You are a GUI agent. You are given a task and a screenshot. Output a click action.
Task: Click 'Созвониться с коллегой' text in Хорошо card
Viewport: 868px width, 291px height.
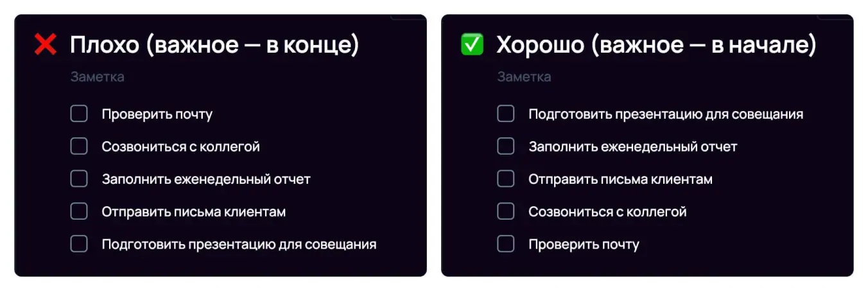point(607,211)
